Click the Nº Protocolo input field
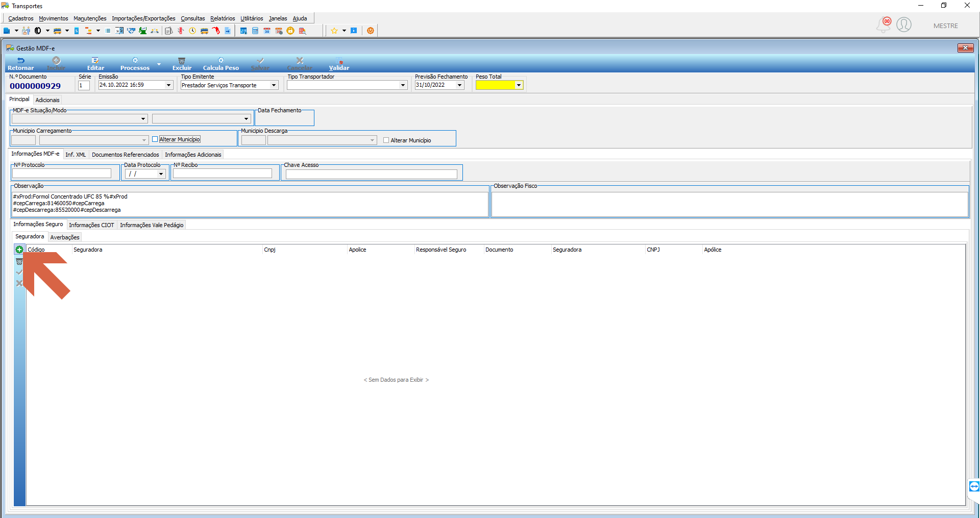The height and width of the screenshot is (518, 980). coord(62,174)
